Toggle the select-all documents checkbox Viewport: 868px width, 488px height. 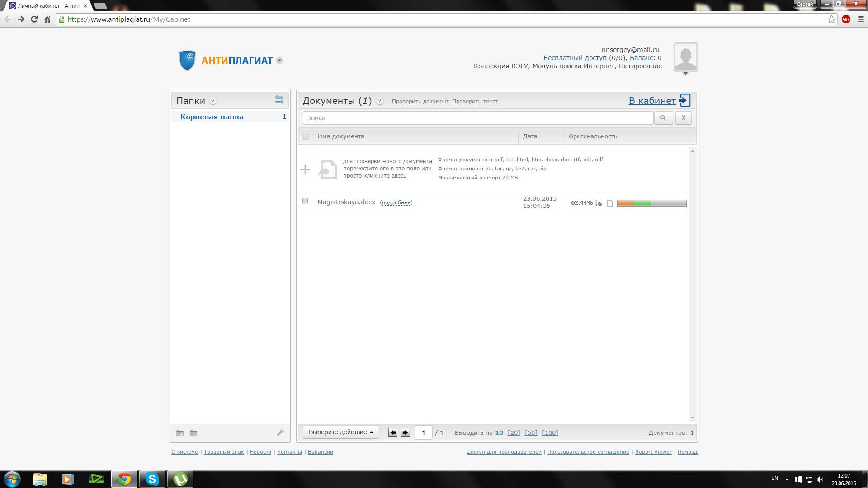(x=306, y=136)
